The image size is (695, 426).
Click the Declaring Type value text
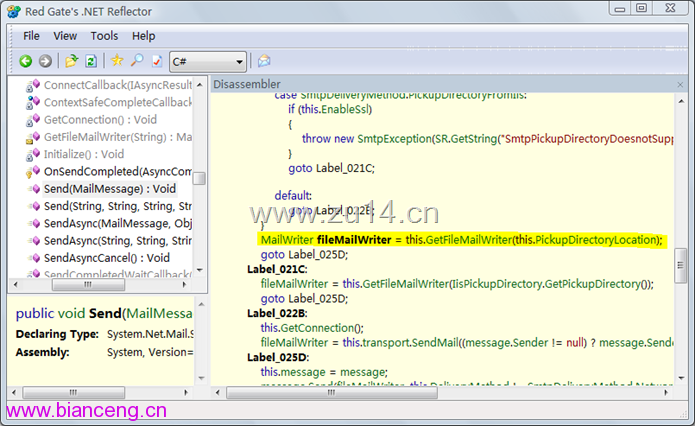click(150, 334)
